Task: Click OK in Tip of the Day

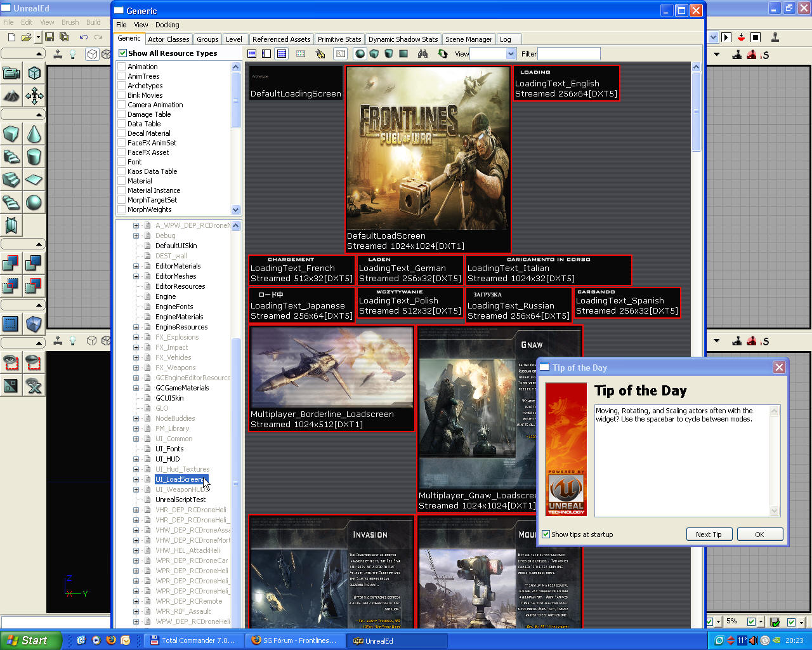Action: (759, 534)
